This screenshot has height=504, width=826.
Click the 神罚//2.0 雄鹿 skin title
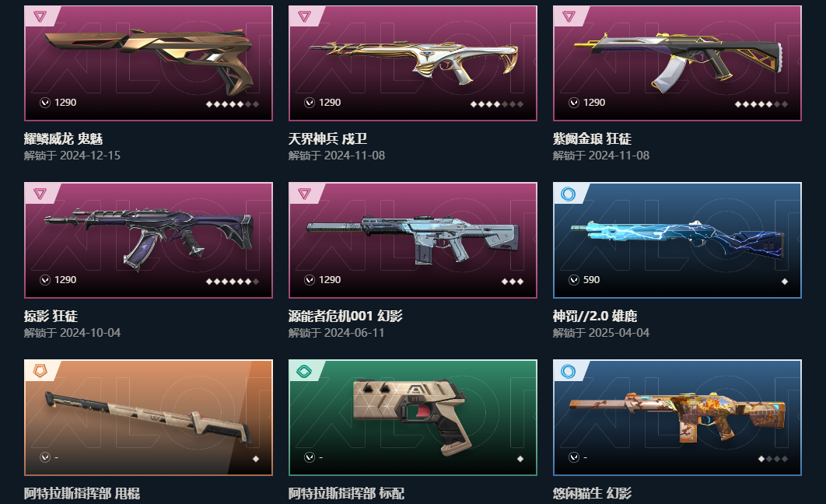(x=595, y=316)
